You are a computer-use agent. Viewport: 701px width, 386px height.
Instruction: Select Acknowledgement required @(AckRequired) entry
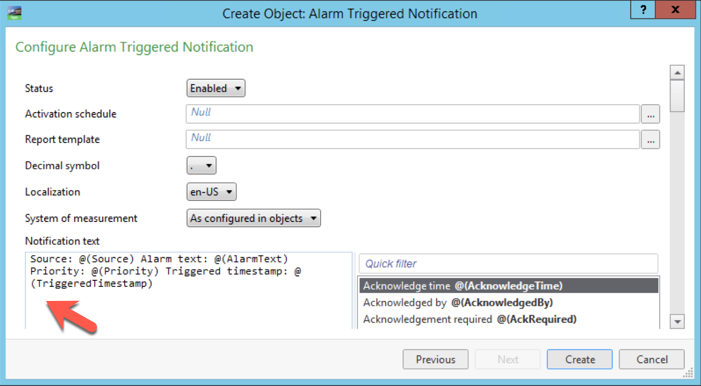(x=509, y=319)
